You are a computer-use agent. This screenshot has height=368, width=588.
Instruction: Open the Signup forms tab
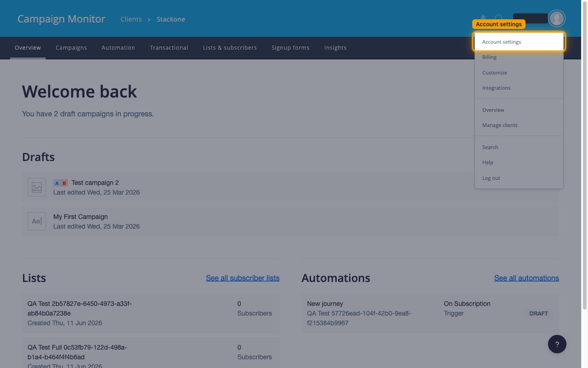click(x=290, y=48)
